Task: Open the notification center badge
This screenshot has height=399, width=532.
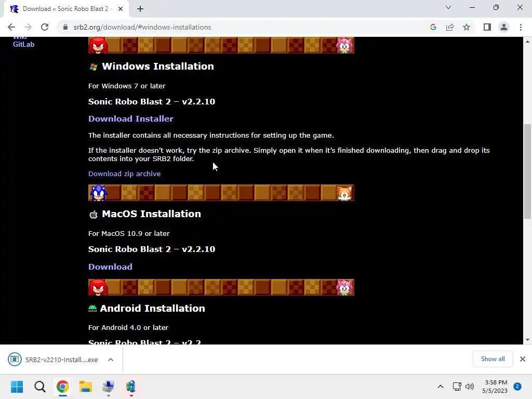Action: pos(517,387)
